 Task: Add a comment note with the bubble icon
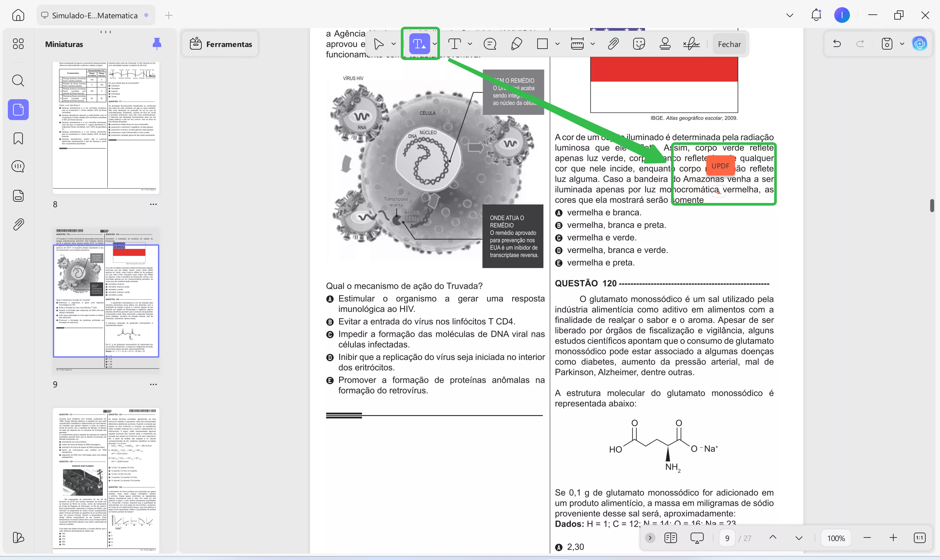(x=490, y=44)
